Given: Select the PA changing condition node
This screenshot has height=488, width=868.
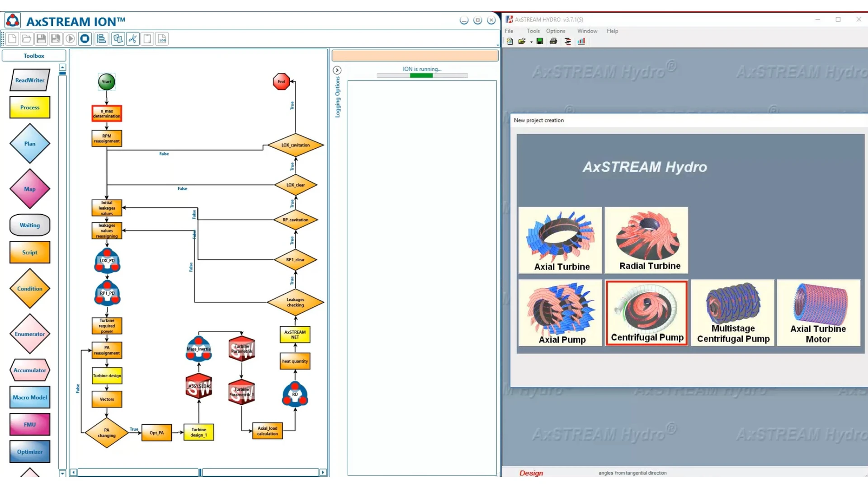Looking at the screenshot, I should coord(107,433).
